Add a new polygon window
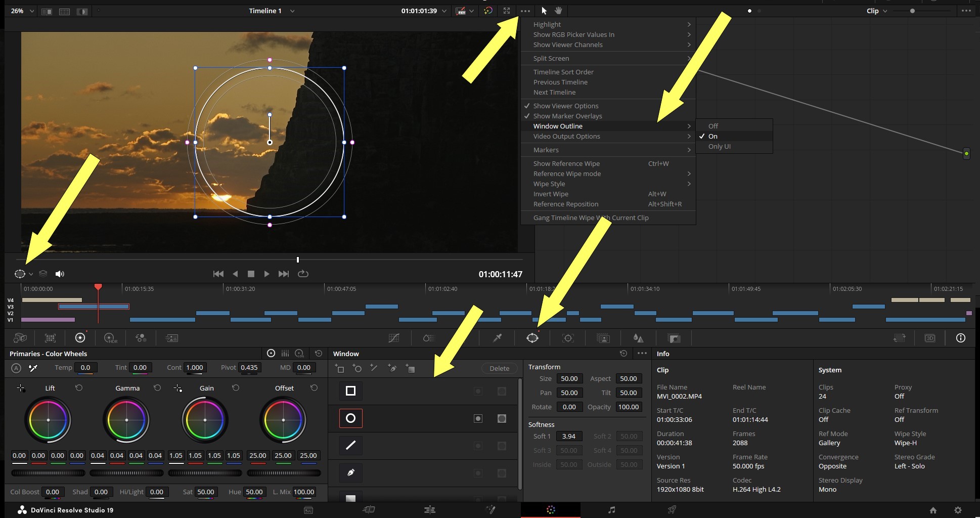This screenshot has width=980, height=518. coord(374,368)
